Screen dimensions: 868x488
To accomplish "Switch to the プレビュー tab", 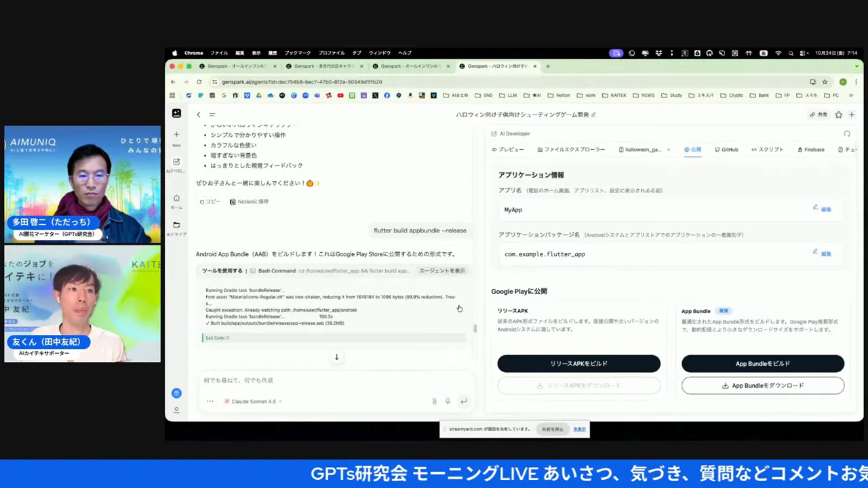I will pyautogui.click(x=508, y=150).
